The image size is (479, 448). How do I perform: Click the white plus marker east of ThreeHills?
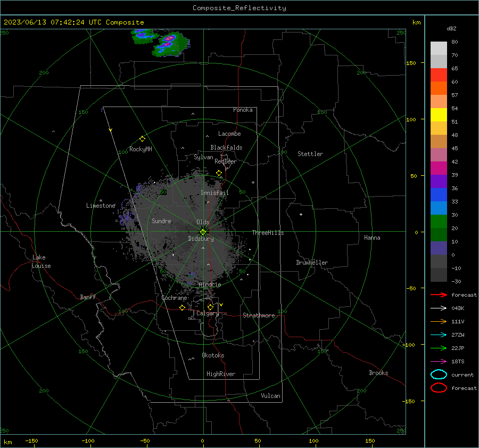[x=301, y=214]
